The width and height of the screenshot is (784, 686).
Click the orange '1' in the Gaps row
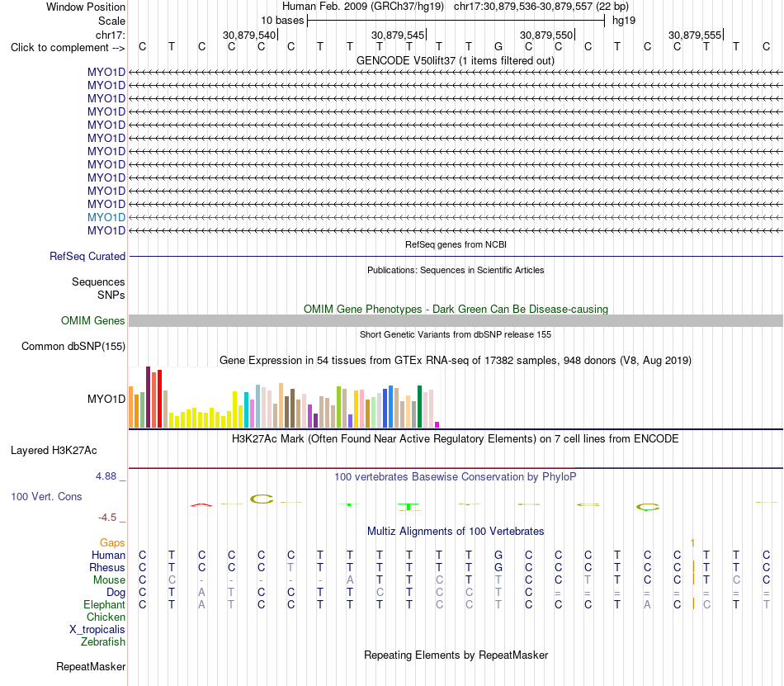pyautogui.click(x=692, y=542)
